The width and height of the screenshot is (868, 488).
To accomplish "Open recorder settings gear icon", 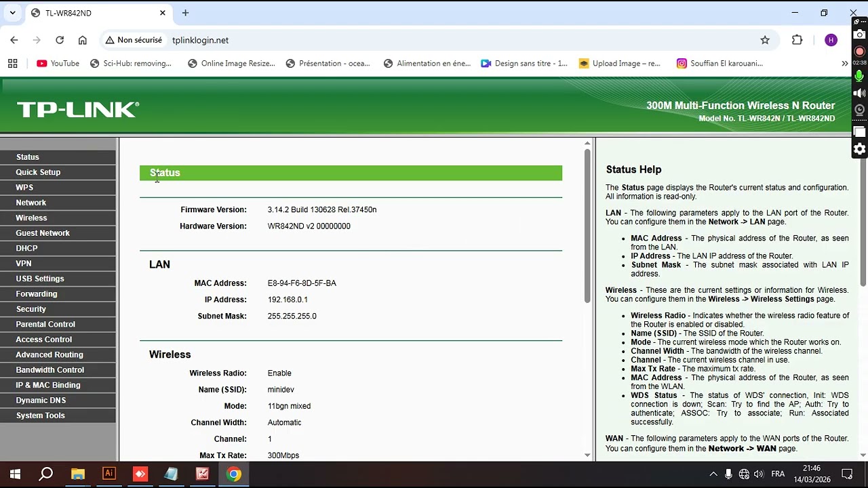I will pos(859,149).
